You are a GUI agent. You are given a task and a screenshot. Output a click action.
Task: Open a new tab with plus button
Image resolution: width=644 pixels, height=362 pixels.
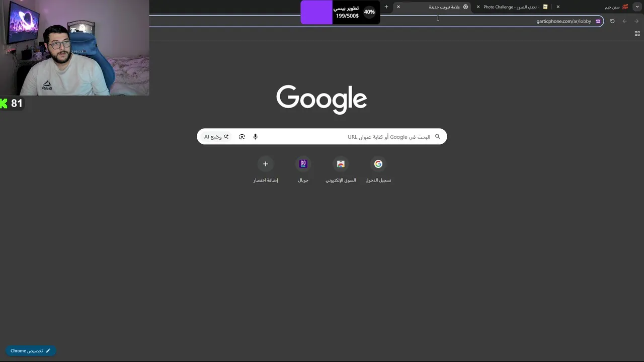pyautogui.click(x=386, y=7)
